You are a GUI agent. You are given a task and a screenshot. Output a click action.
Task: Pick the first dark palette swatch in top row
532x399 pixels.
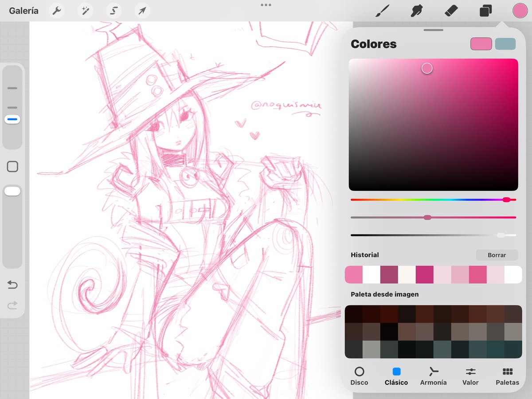354,314
